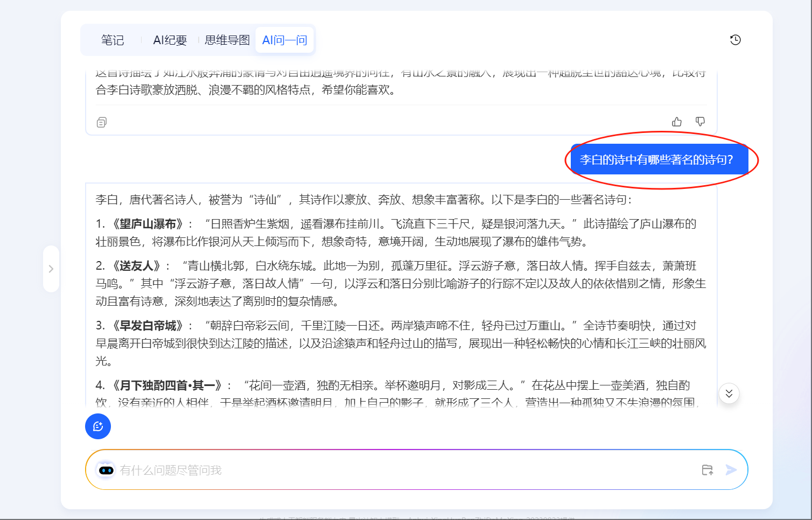
Task: Click the verse 朝辞白帝彩云间
Action: (x=249, y=326)
